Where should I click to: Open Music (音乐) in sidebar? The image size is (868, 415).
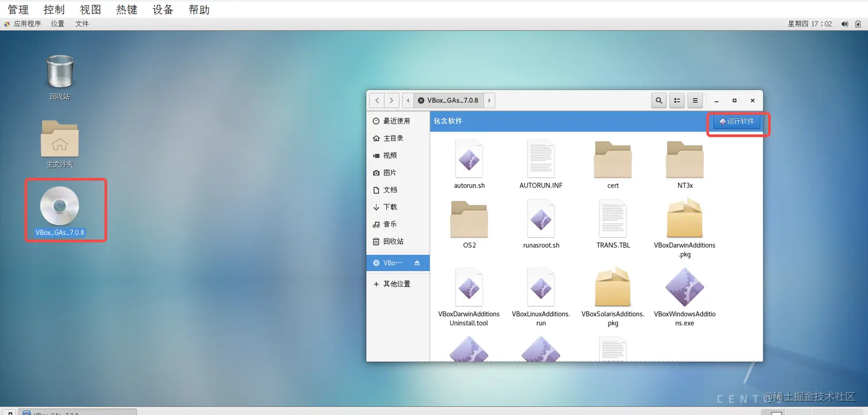[x=398, y=224]
